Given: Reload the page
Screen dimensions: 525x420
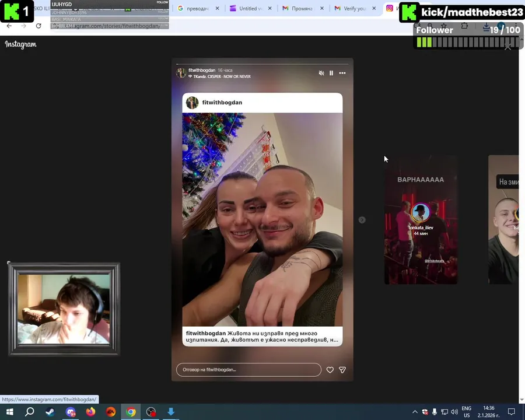Looking at the screenshot, I should 38,26.
